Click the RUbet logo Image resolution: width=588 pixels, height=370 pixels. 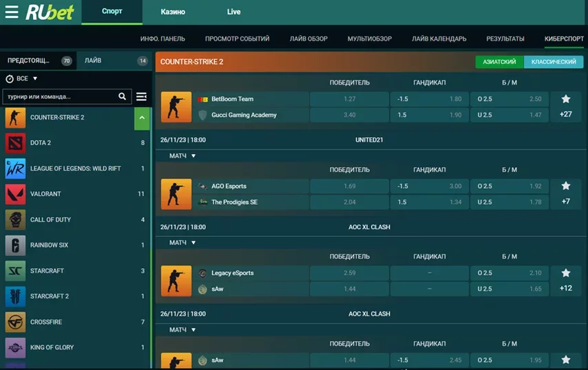coord(50,12)
